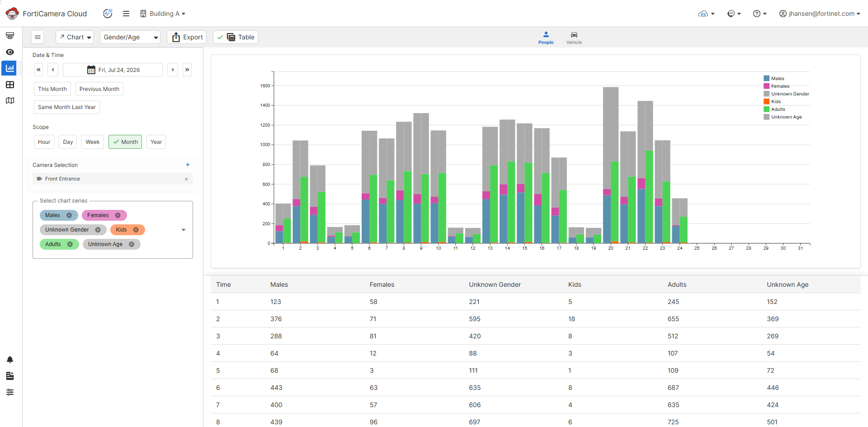
Task: Open the help question mark menu
Action: tap(759, 14)
